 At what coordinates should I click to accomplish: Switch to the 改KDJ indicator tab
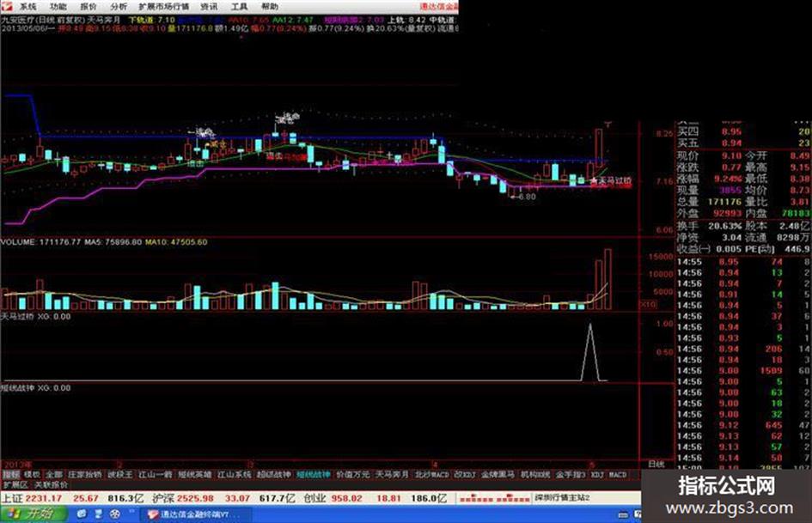pyautogui.click(x=465, y=474)
